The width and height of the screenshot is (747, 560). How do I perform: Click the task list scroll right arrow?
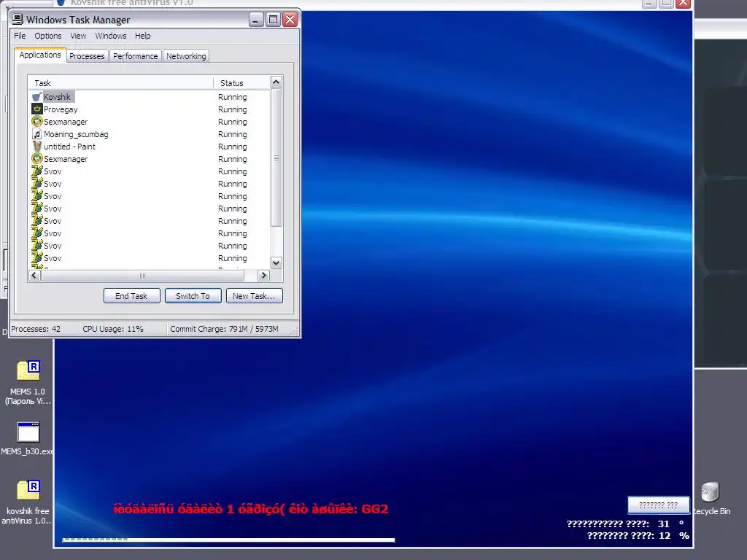[x=263, y=275]
